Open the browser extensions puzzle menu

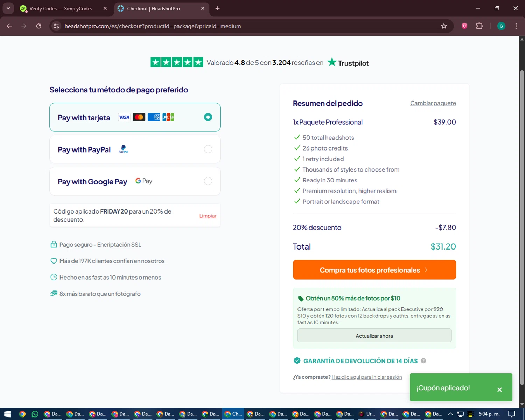click(479, 26)
